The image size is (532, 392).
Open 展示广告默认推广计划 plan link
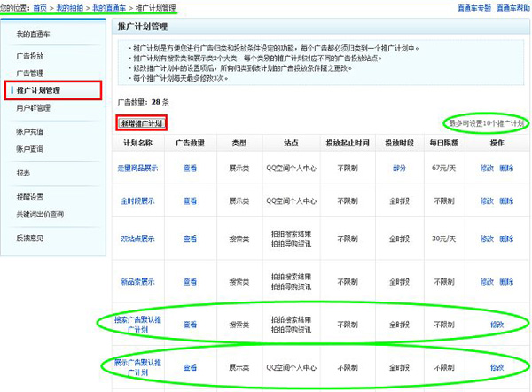click(x=137, y=367)
